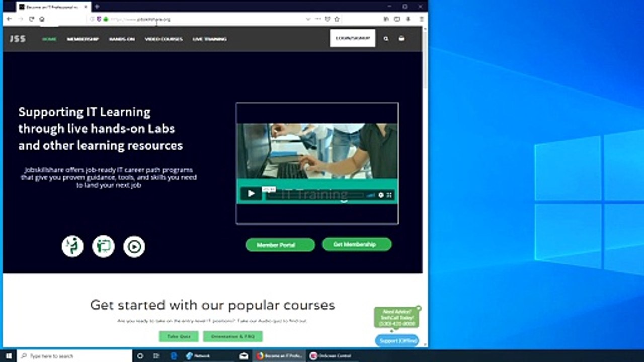Image resolution: width=644 pixels, height=362 pixels.
Task: Open Task View on the taskbar
Action: 156,356
